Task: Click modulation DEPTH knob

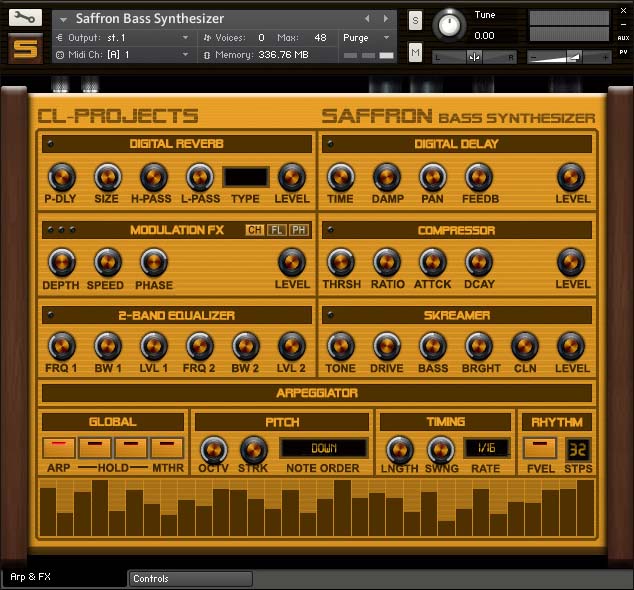Action: (x=61, y=262)
